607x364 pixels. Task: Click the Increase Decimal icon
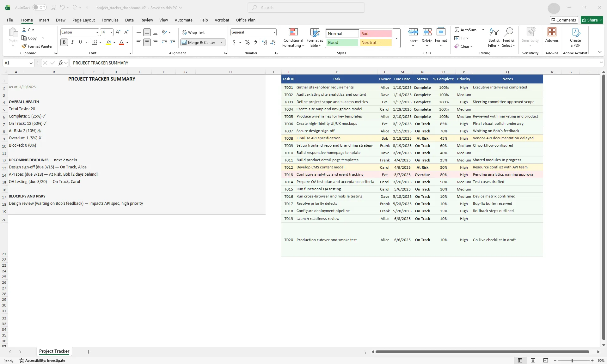coord(264,42)
